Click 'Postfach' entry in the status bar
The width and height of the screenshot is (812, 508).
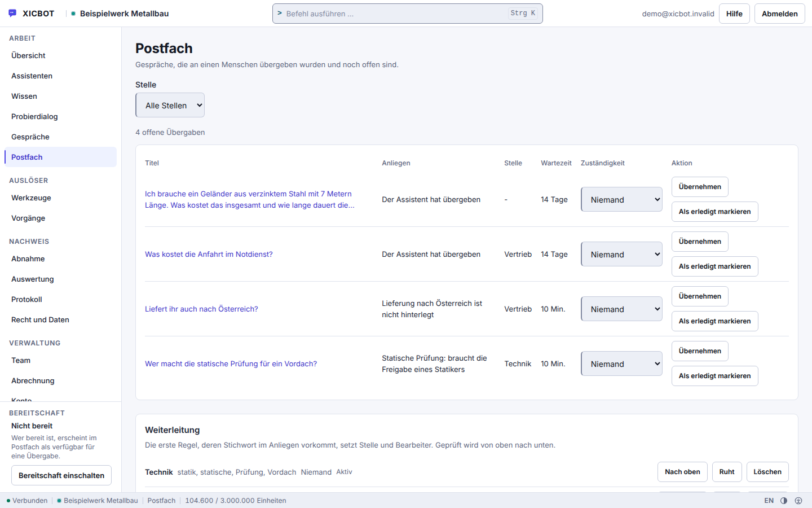[x=161, y=501]
